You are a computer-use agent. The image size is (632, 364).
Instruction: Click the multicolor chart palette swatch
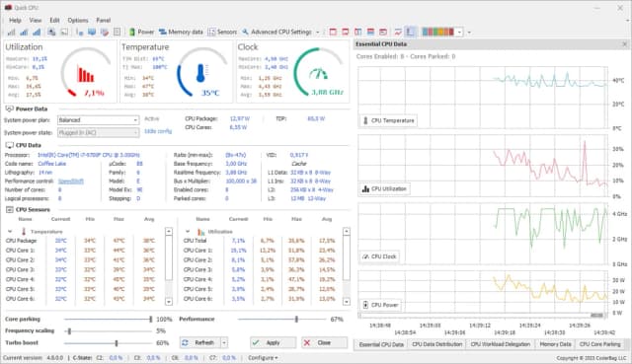click(438, 32)
